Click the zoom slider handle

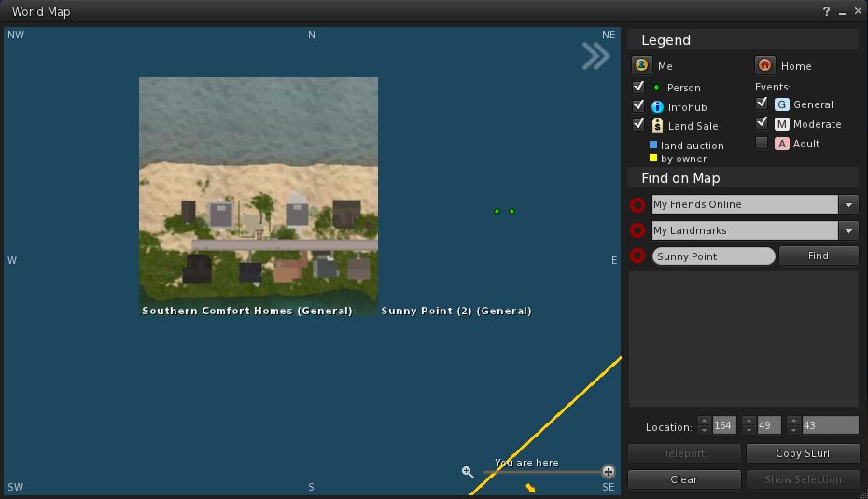point(608,472)
